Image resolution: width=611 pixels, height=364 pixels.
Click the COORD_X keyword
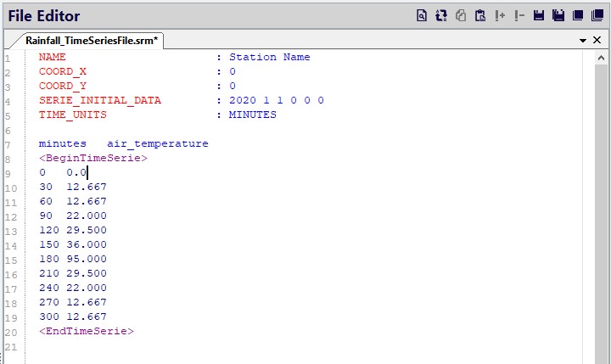62,71
